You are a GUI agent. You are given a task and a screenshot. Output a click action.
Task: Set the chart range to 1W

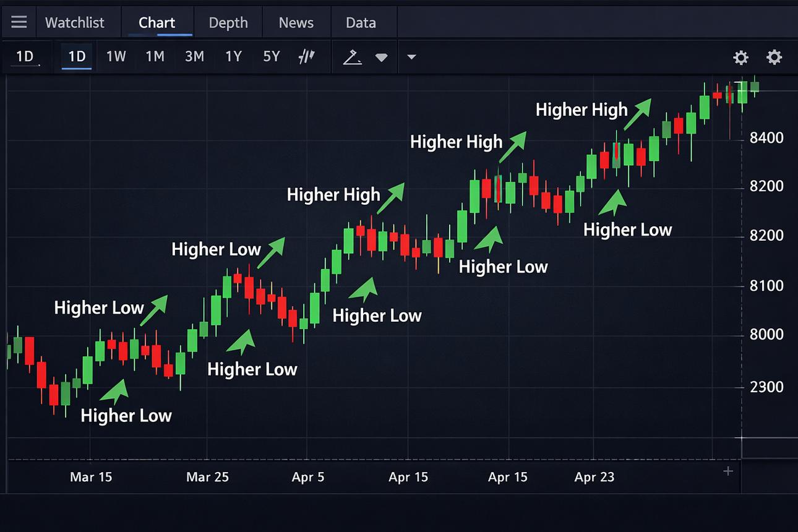(116, 57)
